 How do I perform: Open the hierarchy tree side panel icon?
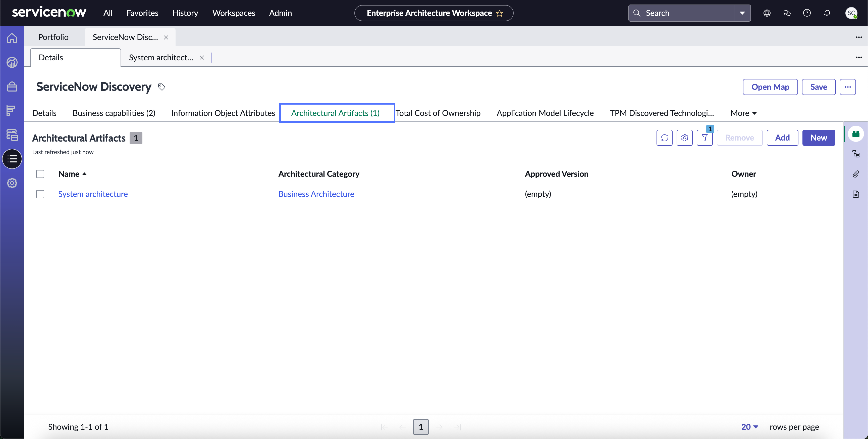856,154
